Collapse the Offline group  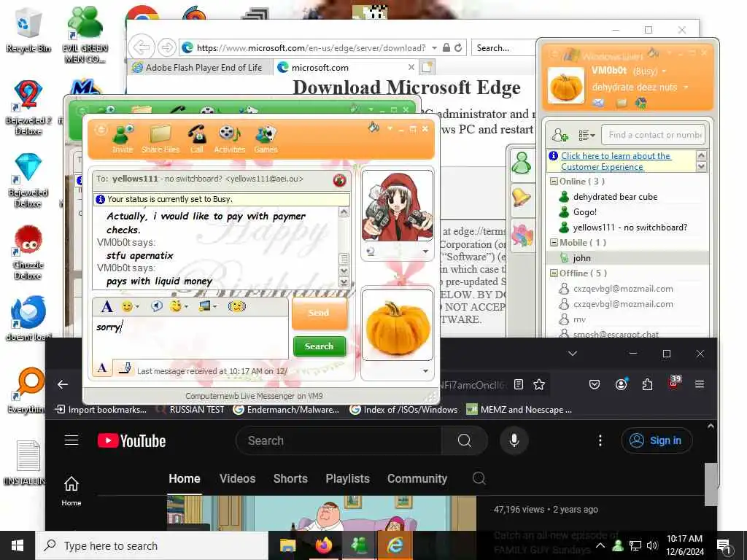554,273
